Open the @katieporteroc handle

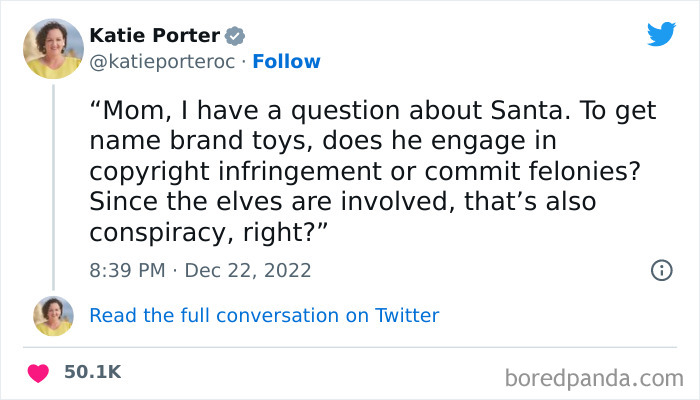[x=162, y=62]
